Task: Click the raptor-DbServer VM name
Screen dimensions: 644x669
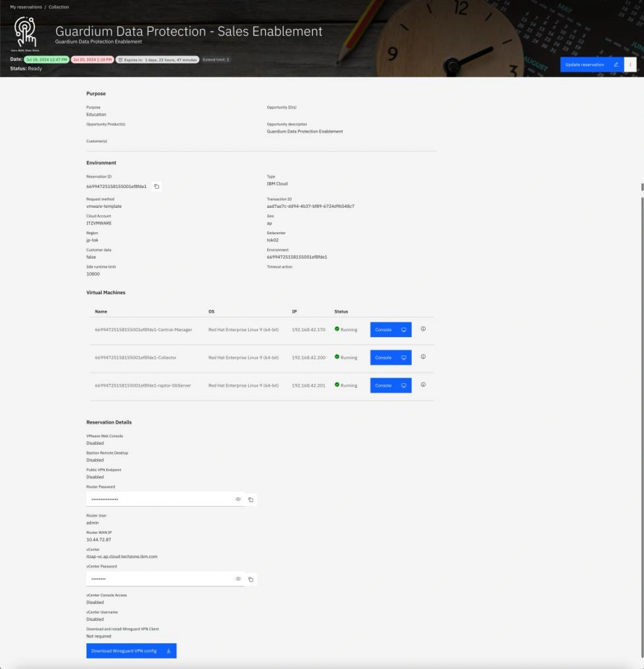Action: [x=143, y=385]
